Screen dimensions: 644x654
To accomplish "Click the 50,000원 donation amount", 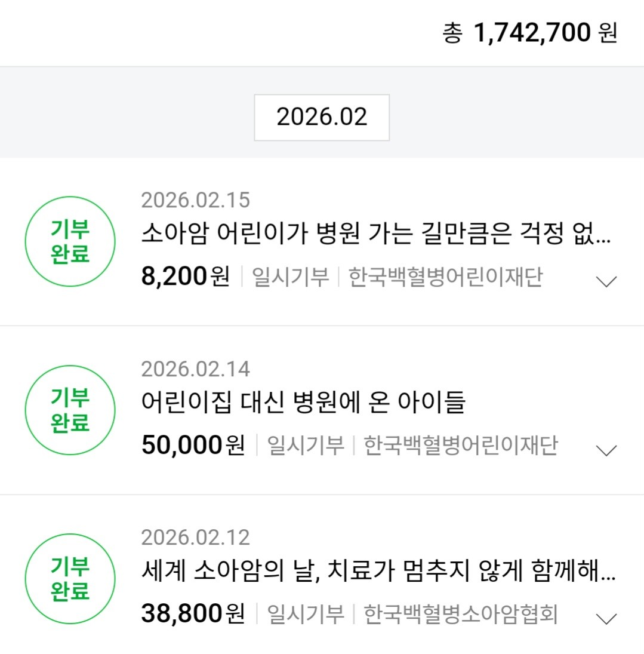I will click(x=193, y=446).
